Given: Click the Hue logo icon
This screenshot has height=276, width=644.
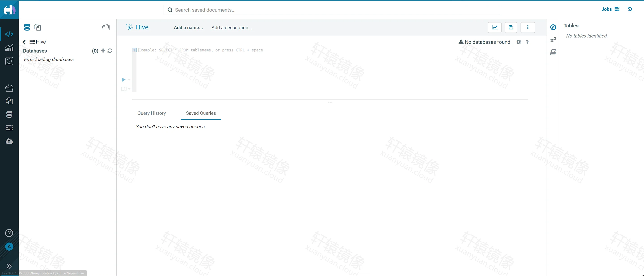Looking at the screenshot, I should click(9, 10).
